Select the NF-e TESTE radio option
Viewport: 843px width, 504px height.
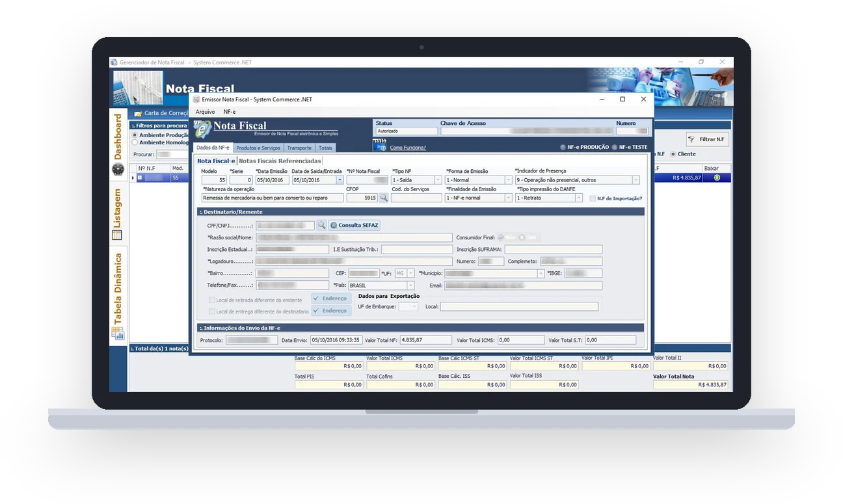coord(614,148)
